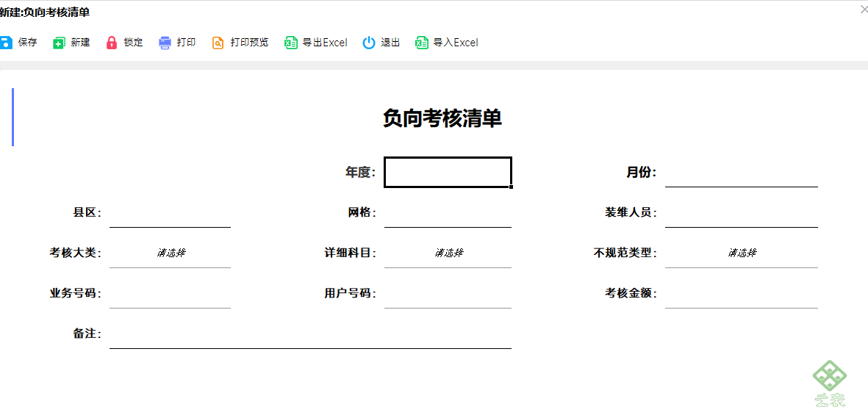Click the 详细科目: label
This screenshot has width=868, height=418.
coord(351,253)
